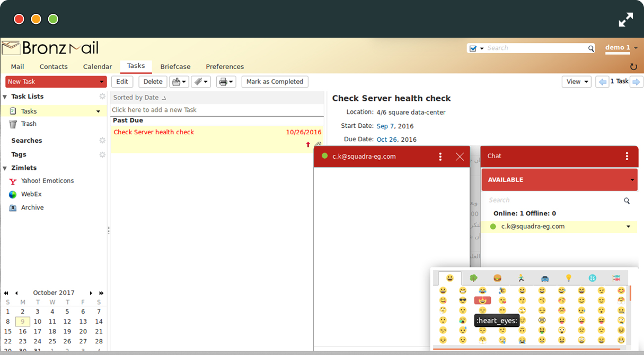Click the Mark as Completed button
Screen dimensions: 644x355
[x=275, y=82]
